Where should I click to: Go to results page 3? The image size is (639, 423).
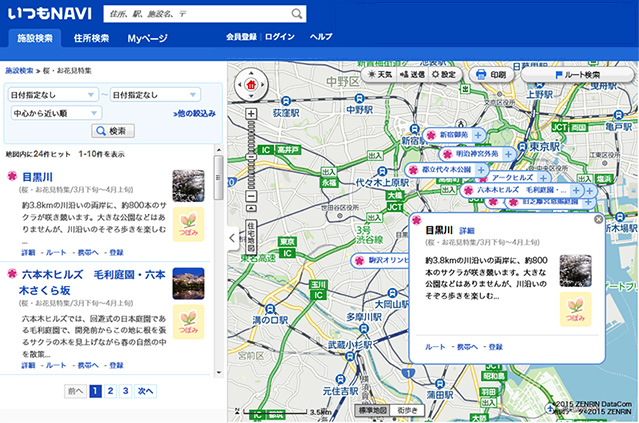[x=126, y=391]
